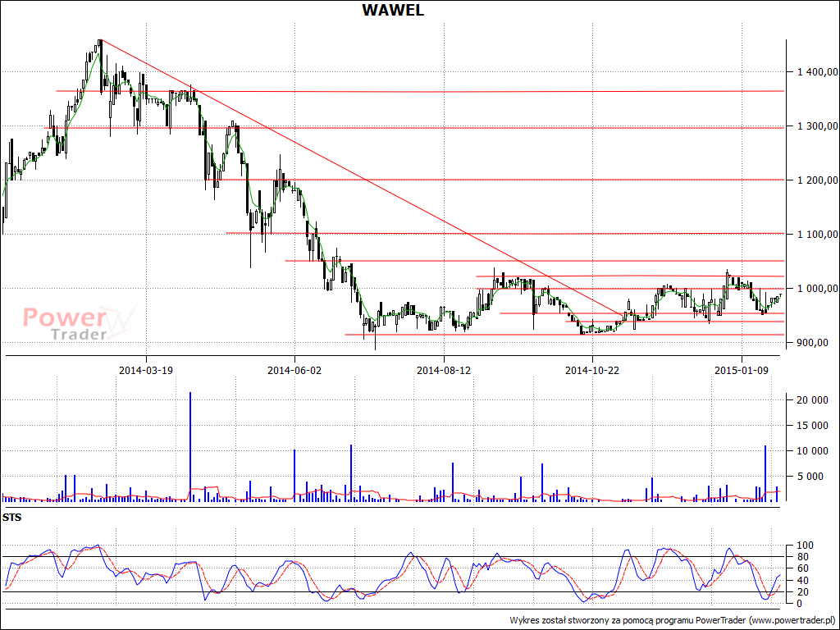The image size is (840, 630).
Task: Click the 2014-08-12 date label
Action: click(x=444, y=370)
